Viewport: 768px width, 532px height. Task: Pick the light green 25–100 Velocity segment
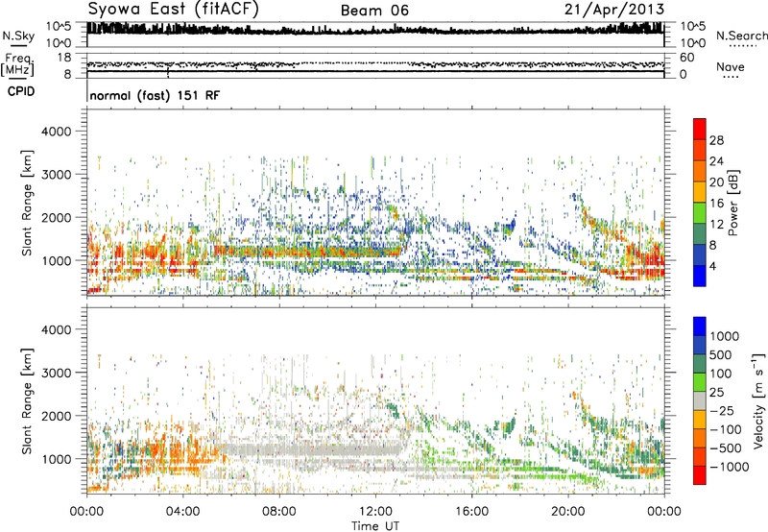pos(700,382)
